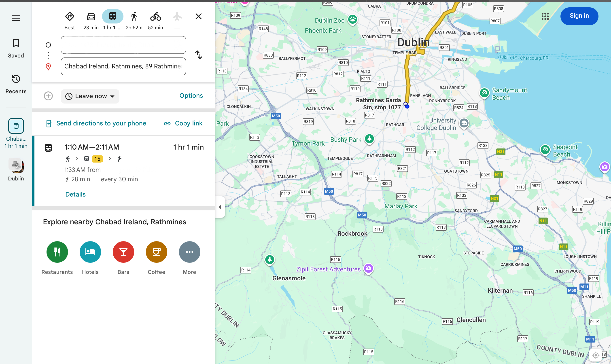Click the Zipit Forest Adventures marker

(x=368, y=268)
